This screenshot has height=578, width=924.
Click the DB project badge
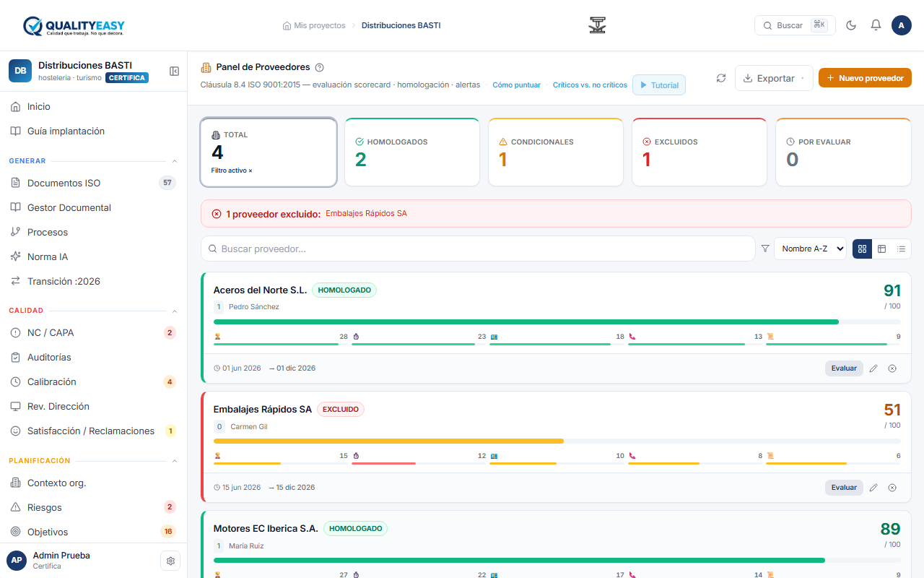tap(20, 71)
